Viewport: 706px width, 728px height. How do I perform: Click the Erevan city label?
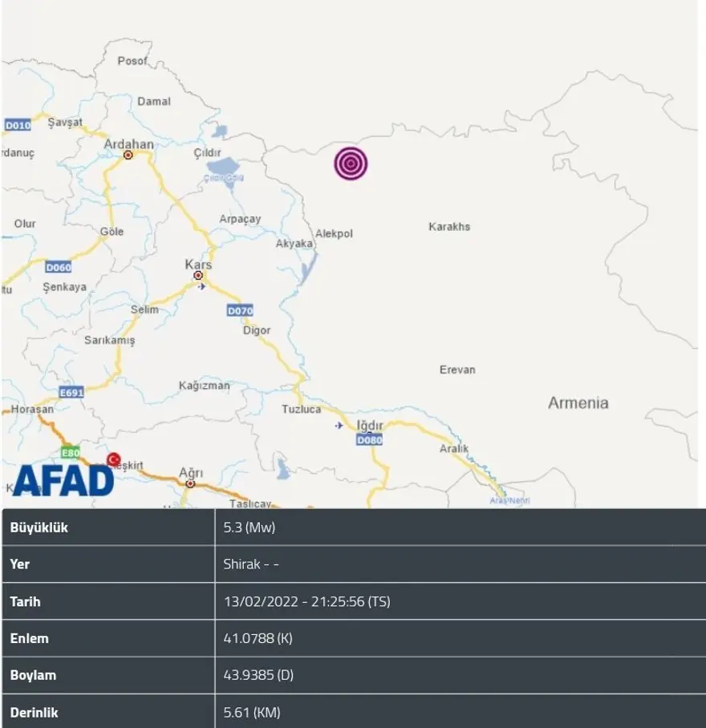pos(457,370)
